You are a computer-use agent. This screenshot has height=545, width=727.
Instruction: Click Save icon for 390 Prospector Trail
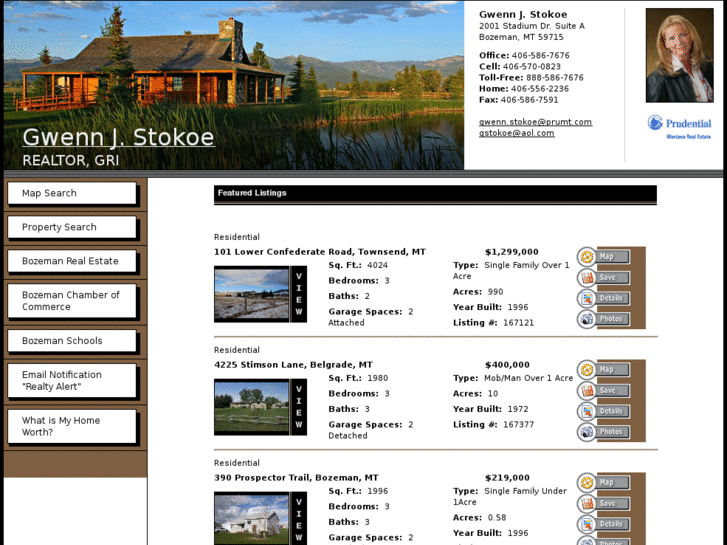click(587, 503)
